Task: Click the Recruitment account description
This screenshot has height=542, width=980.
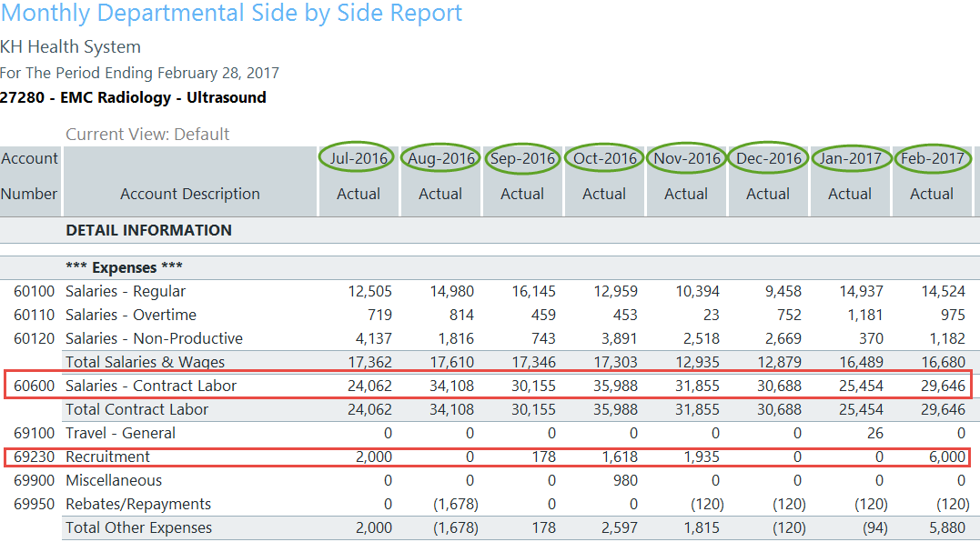Action: coord(108,457)
